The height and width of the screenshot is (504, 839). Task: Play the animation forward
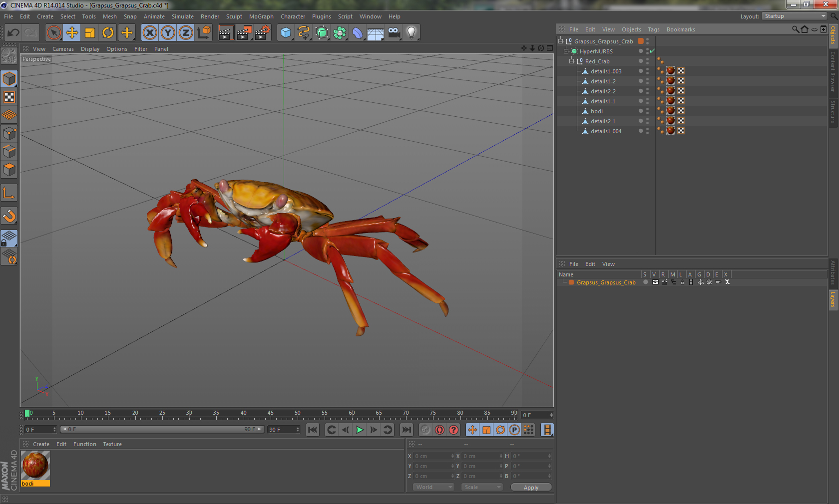pyautogui.click(x=360, y=430)
